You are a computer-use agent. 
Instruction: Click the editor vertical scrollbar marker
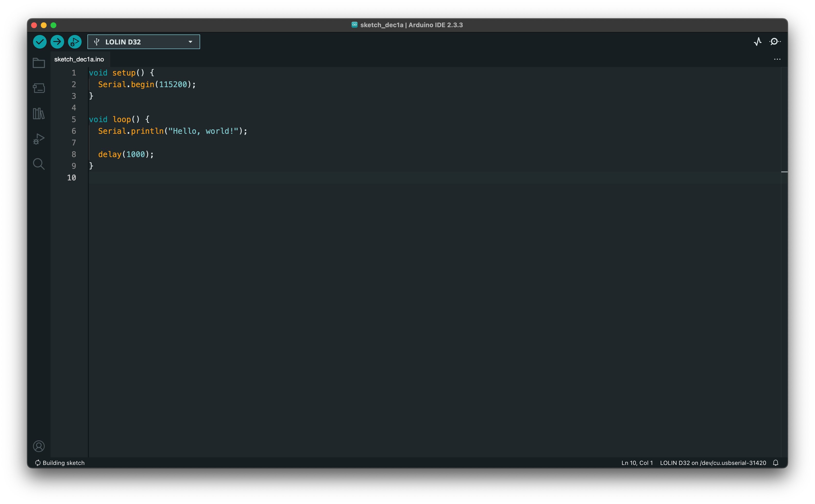coord(784,172)
